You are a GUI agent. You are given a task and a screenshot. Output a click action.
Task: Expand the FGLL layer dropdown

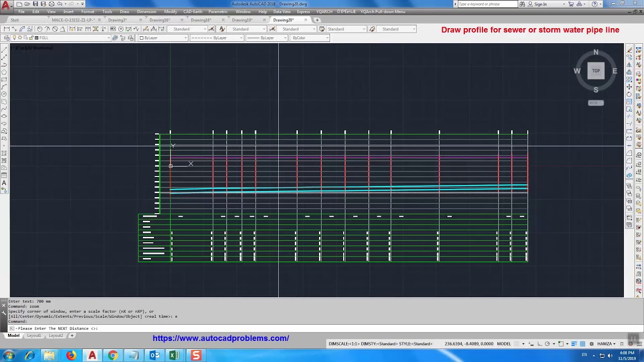108,38
